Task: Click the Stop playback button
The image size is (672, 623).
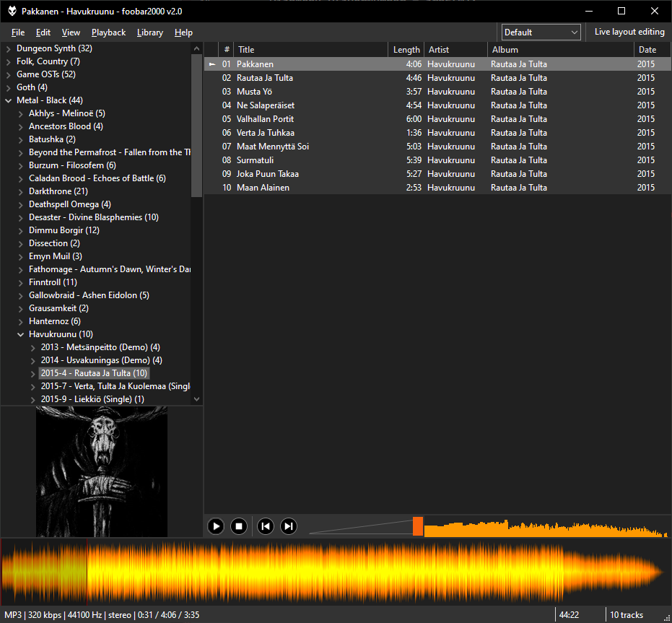Action: [x=239, y=526]
